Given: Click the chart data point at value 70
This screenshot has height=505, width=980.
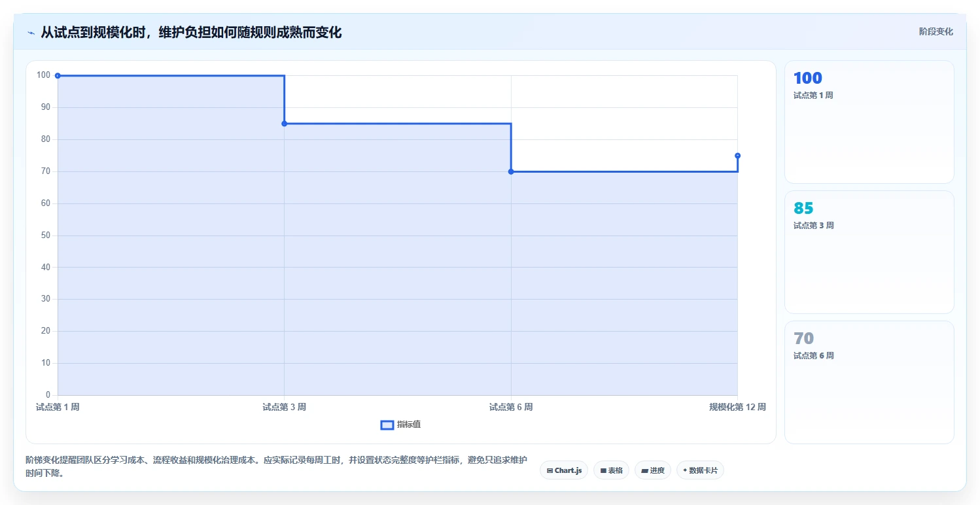Looking at the screenshot, I should point(511,171).
